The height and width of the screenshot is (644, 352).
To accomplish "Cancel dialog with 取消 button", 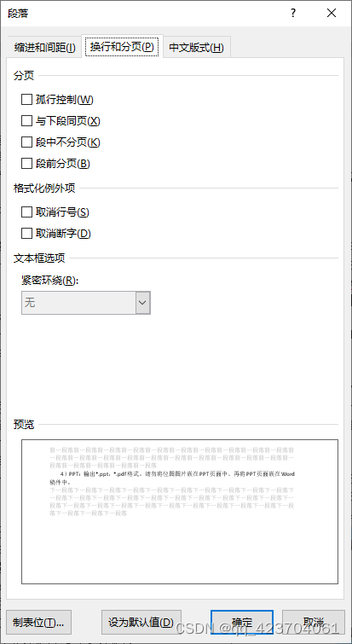I will point(314,622).
